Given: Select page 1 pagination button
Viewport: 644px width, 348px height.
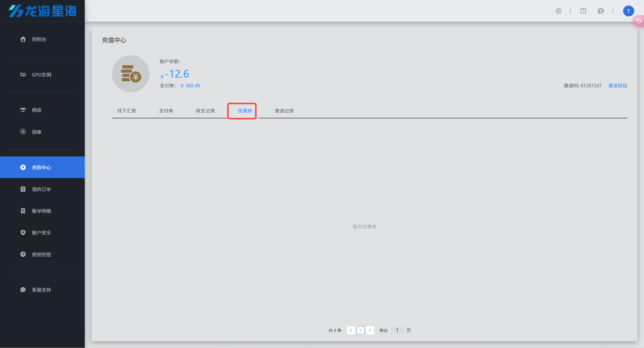Looking at the screenshot, I should (x=360, y=330).
